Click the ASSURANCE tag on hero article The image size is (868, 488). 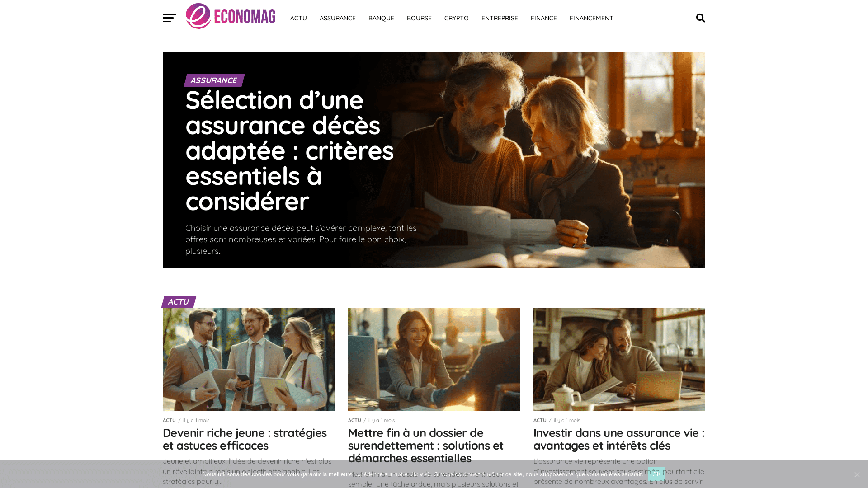click(214, 80)
